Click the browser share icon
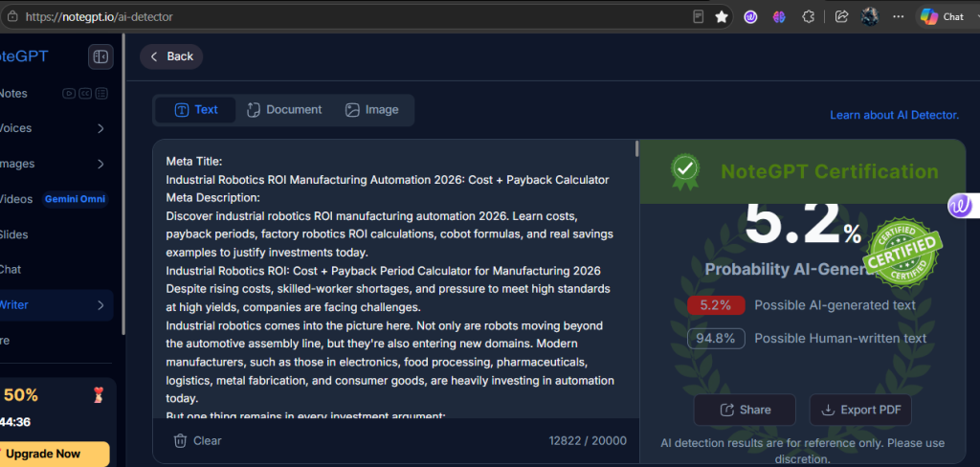The height and width of the screenshot is (467, 980). pos(841,17)
